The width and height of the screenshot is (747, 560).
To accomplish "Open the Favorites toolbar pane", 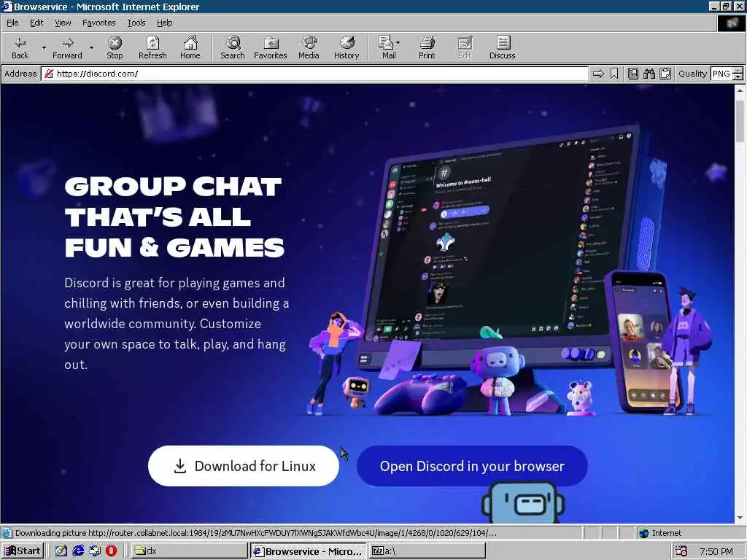I will (x=271, y=47).
